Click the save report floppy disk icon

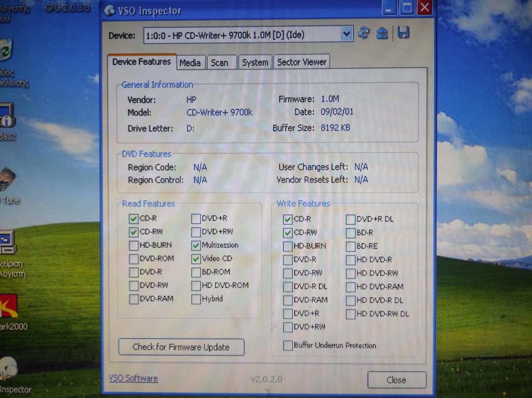point(404,33)
